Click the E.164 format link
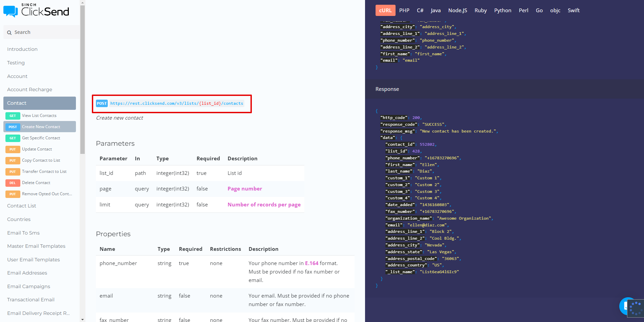This screenshot has width=644, height=322. 311,263
